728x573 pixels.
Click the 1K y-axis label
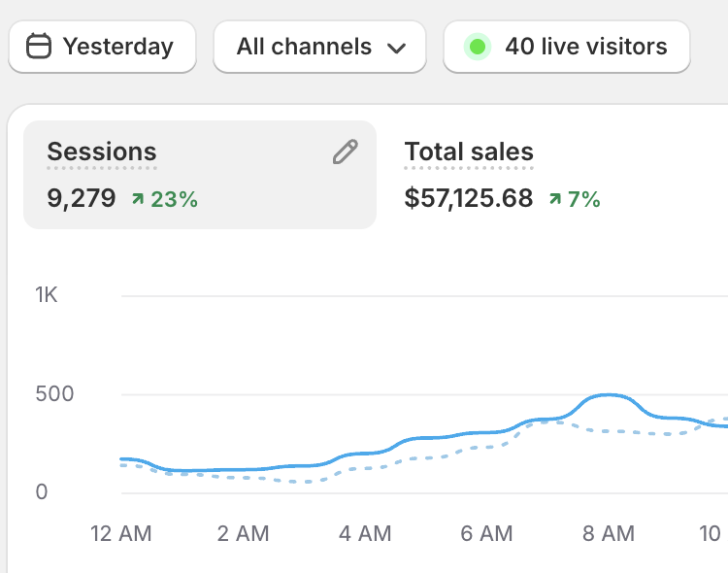(46, 295)
